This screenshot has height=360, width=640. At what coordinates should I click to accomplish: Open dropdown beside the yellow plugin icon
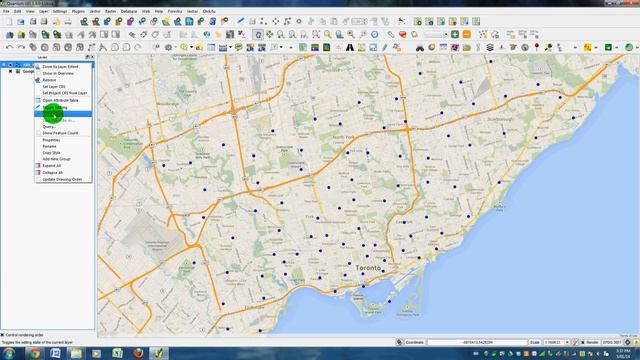point(596,48)
